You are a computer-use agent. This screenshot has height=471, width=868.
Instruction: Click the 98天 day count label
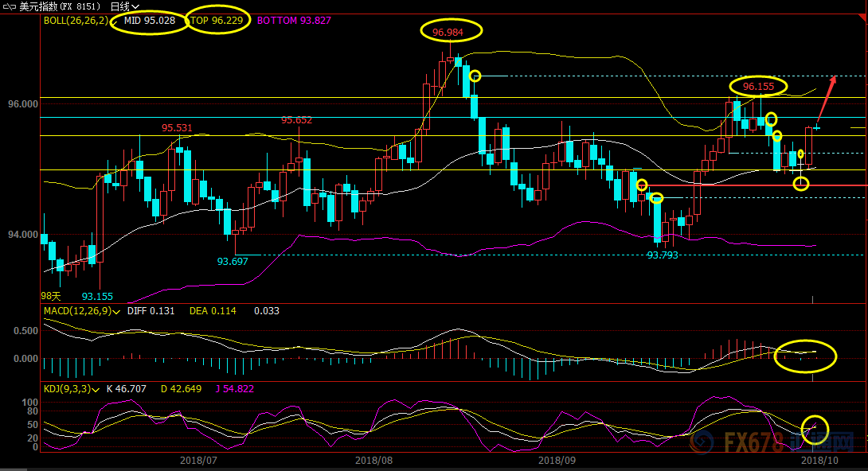pyautogui.click(x=50, y=296)
